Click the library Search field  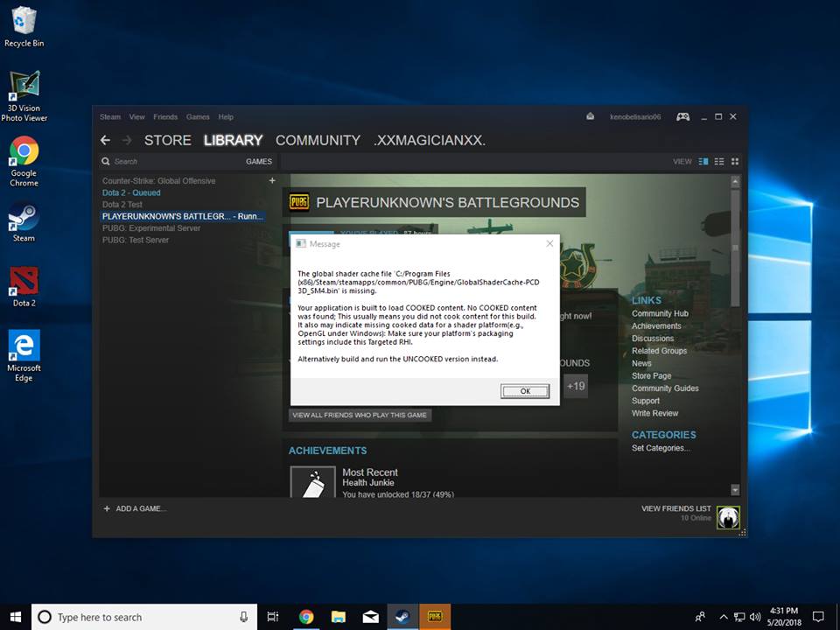point(171,161)
